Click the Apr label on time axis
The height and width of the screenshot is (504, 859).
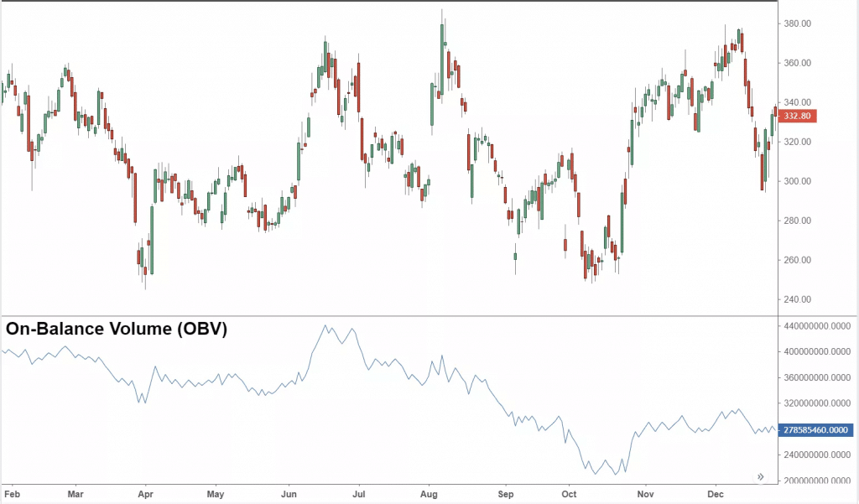(145, 496)
